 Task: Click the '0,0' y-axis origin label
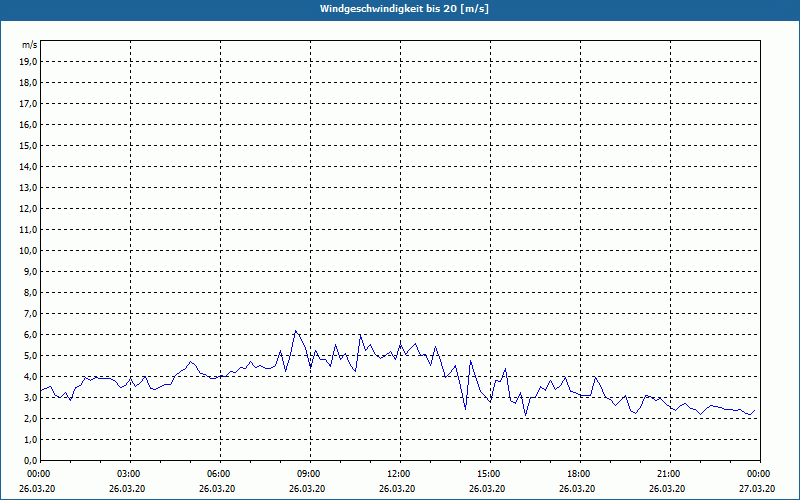click(x=30, y=461)
